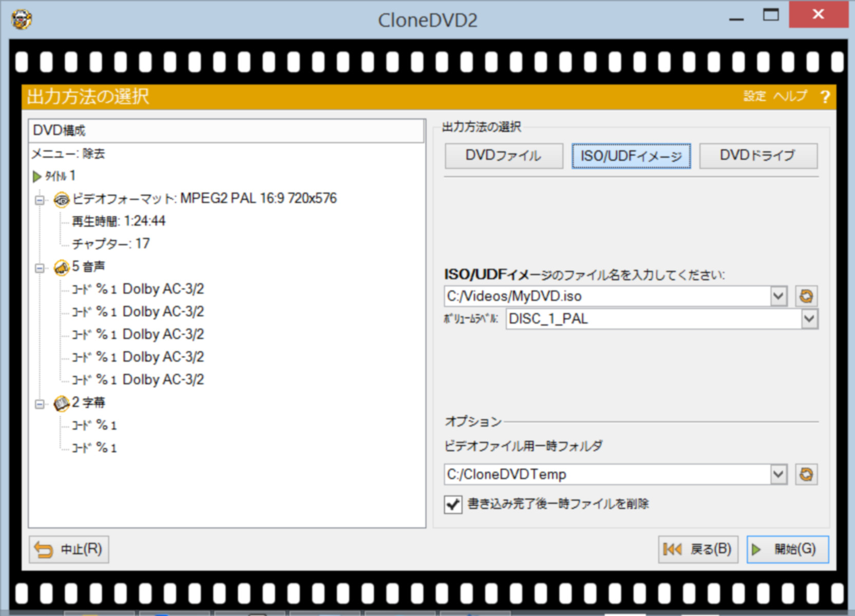Collapse the 5音声 tree node

(x=39, y=266)
